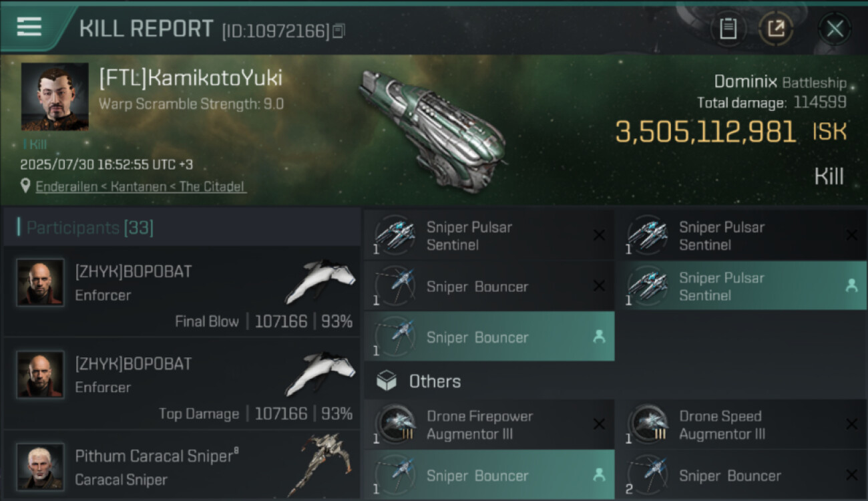The height and width of the screenshot is (501, 868).
Task: Click the Enforcer ship icon for Final Blow
Action: [x=320, y=281]
